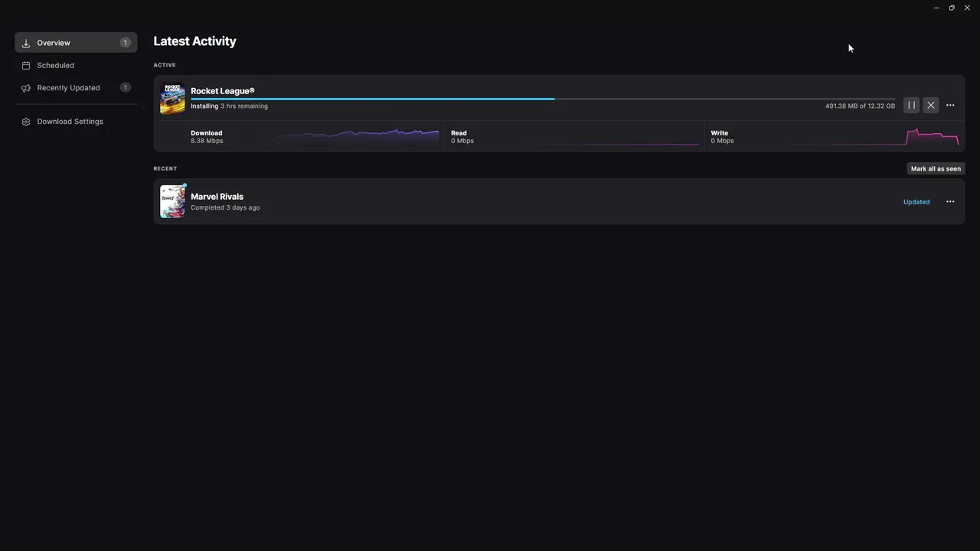
Task: Click the Recently Updated count badge
Action: [125, 87]
